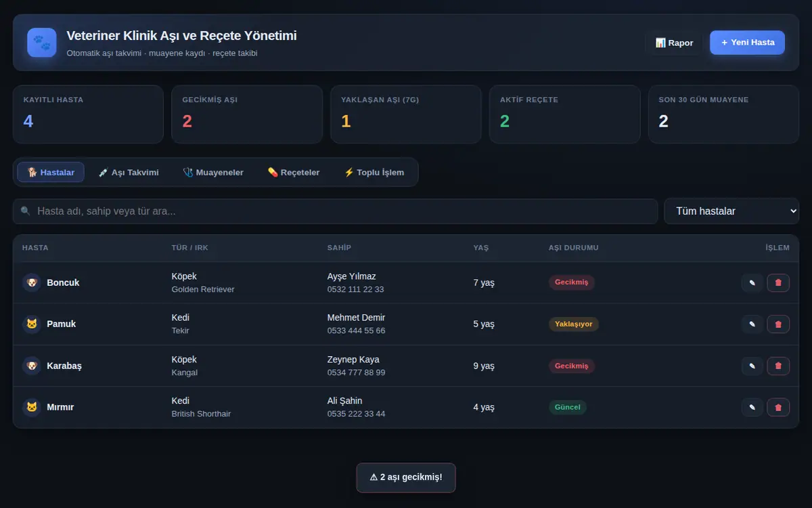Edit Pamuk's record with pencil icon

tap(752, 324)
